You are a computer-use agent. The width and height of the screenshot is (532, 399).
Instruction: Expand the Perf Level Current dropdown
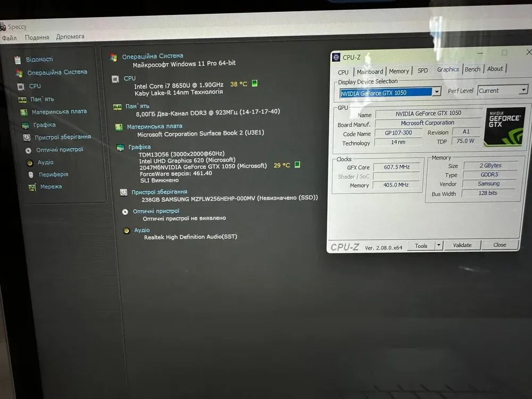click(523, 90)
